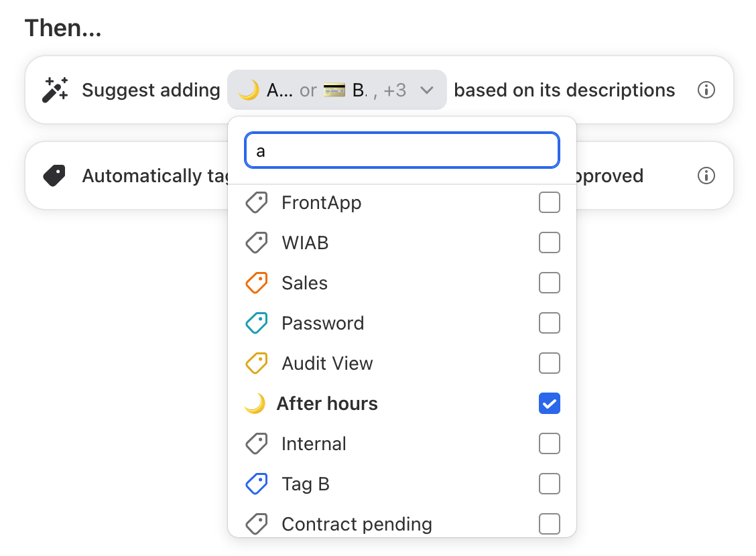756x556 pixels.
Task: Uncheck the After hours checkbox
Action: coord(549,403)
